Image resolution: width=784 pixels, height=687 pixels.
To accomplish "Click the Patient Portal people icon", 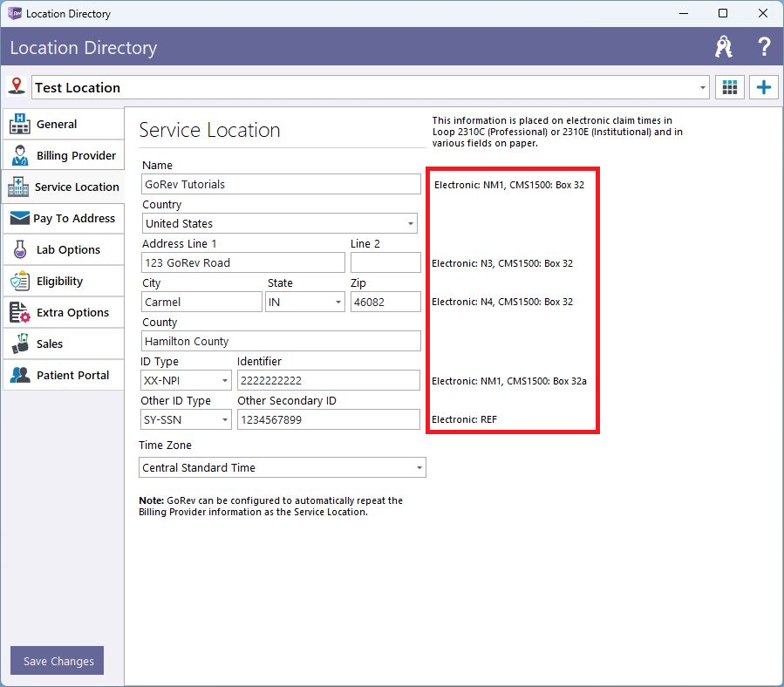I will pos(20,375).
